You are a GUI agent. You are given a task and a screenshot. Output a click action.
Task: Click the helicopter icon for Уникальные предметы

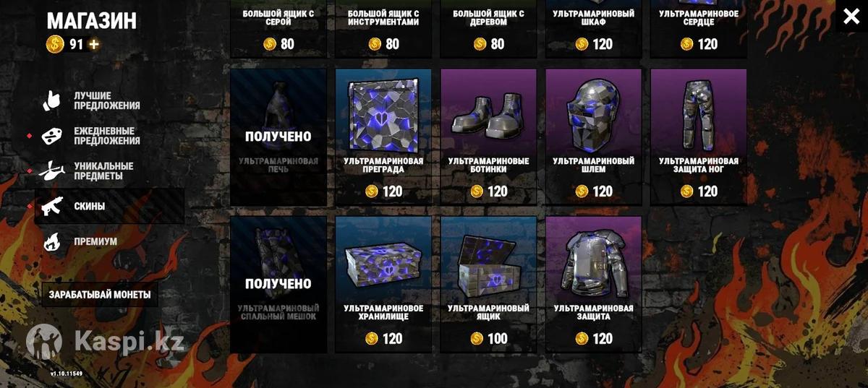click(53, 171)
